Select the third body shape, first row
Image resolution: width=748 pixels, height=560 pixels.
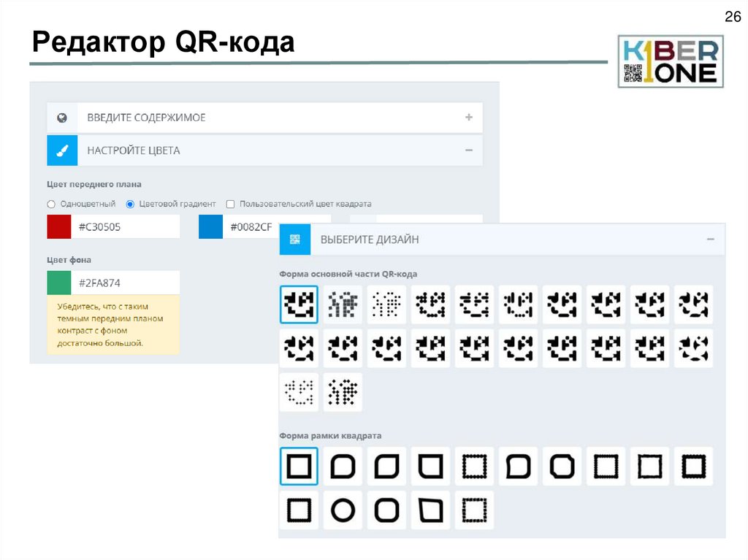point(387,304)
